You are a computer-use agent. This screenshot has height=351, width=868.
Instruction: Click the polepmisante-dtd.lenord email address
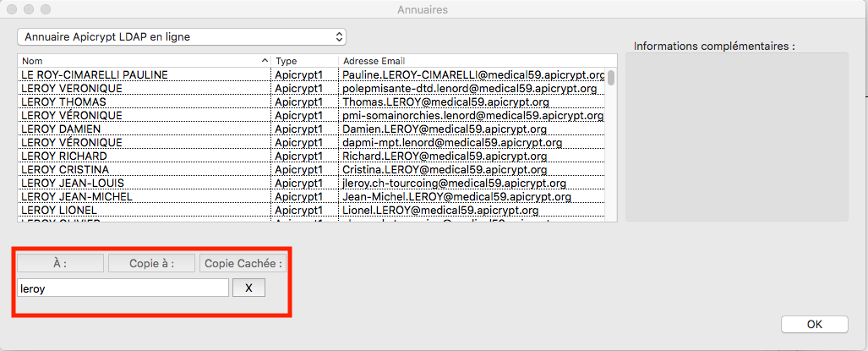[x=469, y=88]
